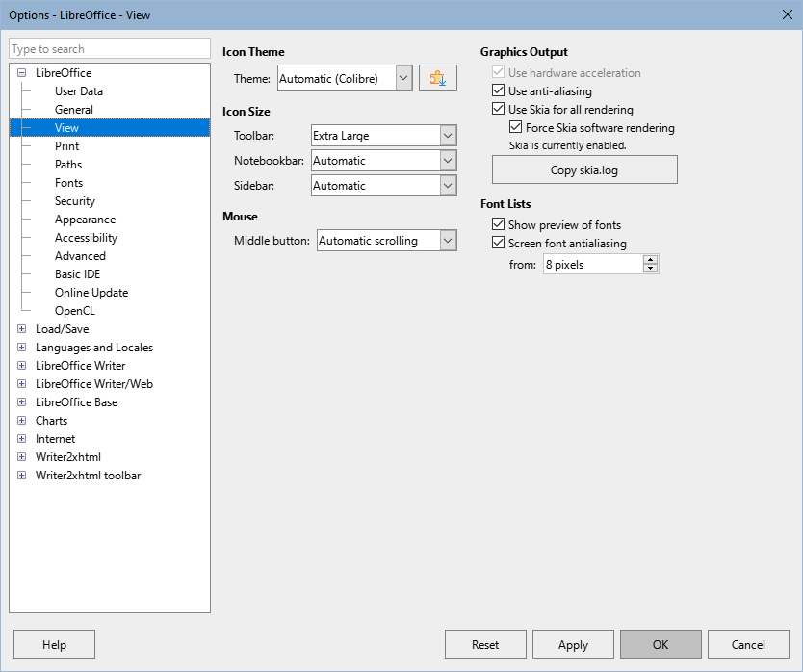Expand the LibreOffice Writer section

pyautogui.click(x=20, y=365)
